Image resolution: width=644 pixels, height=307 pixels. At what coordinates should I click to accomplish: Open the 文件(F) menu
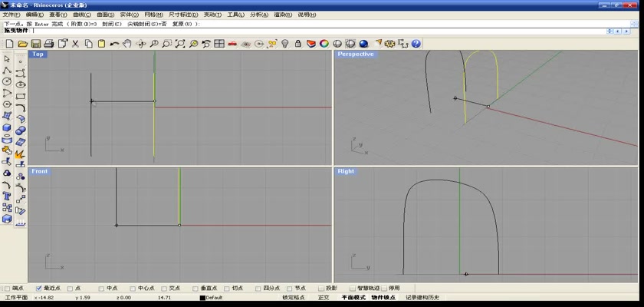11,15
